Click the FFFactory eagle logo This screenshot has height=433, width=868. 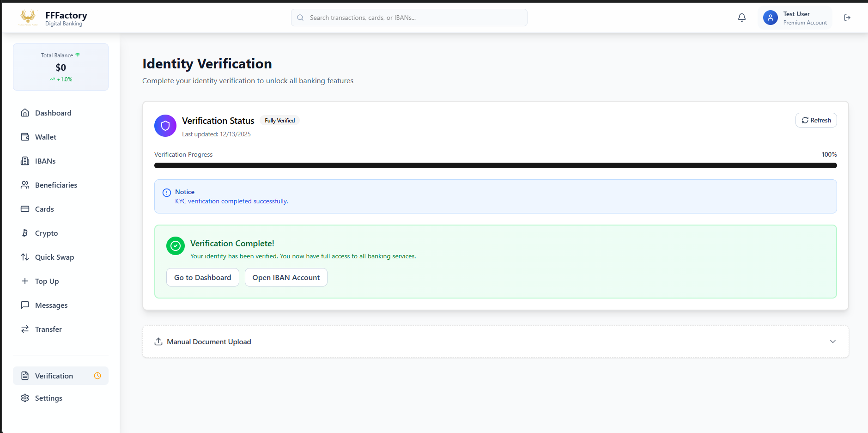[x=28, y=17]
